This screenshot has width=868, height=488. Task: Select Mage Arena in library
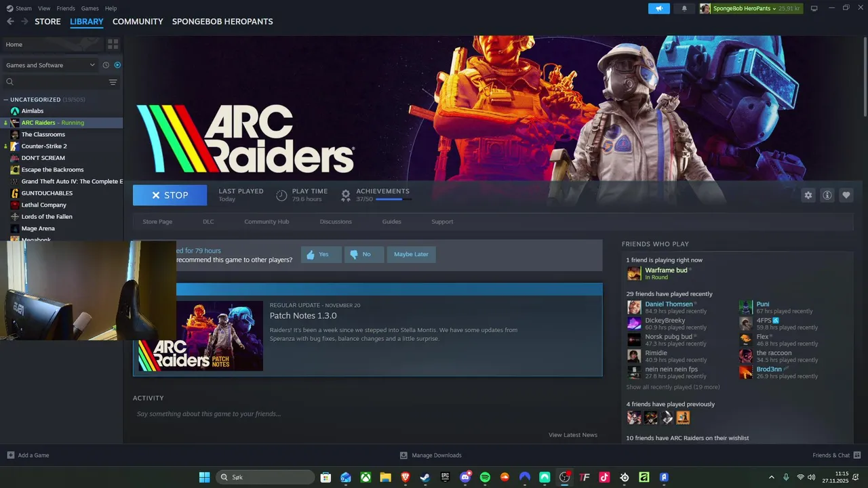38,228
